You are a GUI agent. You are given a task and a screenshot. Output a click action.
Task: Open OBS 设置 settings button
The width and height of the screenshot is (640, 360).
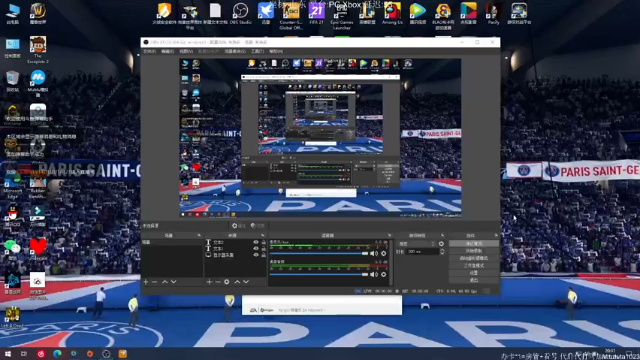473,273
